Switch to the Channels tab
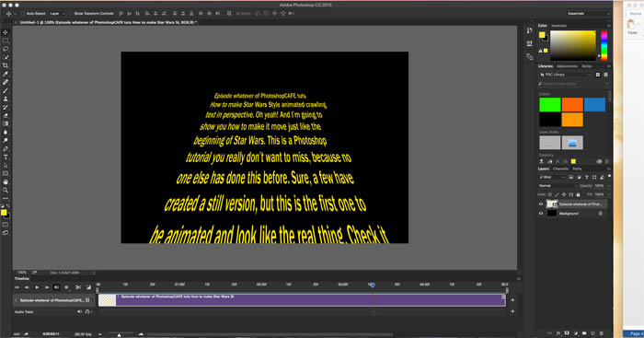 pyautogui.click(x=560, y=169)
